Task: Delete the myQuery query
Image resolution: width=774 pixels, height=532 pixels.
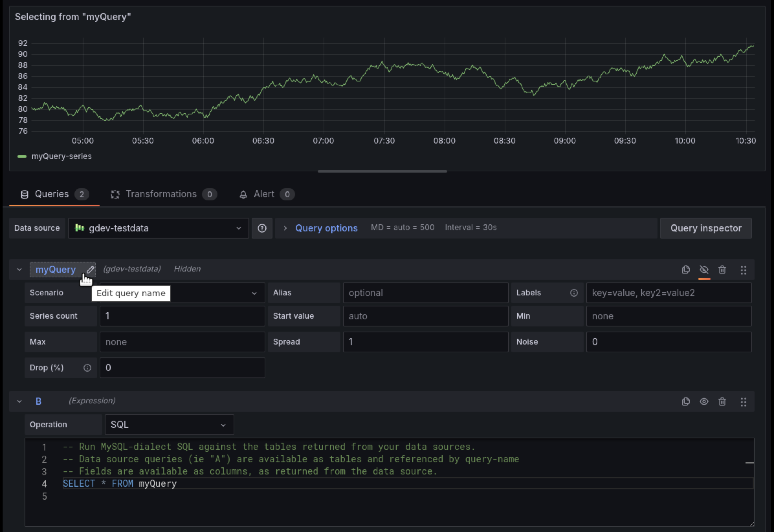Action: (x=722, y=269)
